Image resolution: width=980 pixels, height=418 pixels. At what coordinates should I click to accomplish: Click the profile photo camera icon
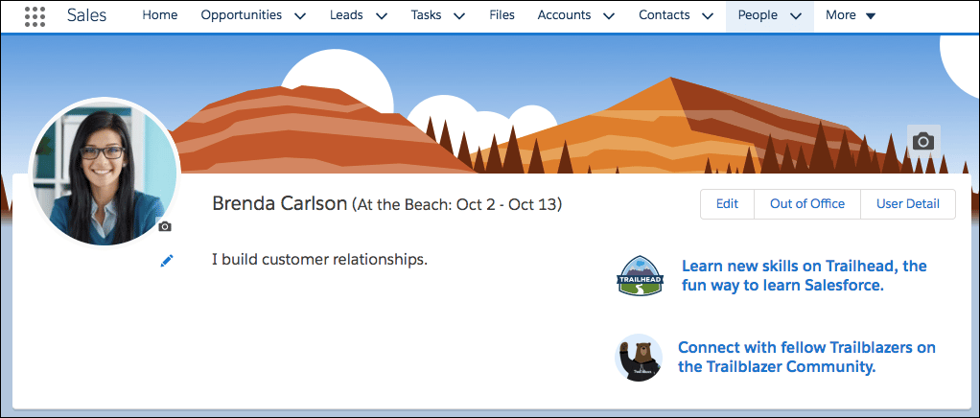click(165, 226)
